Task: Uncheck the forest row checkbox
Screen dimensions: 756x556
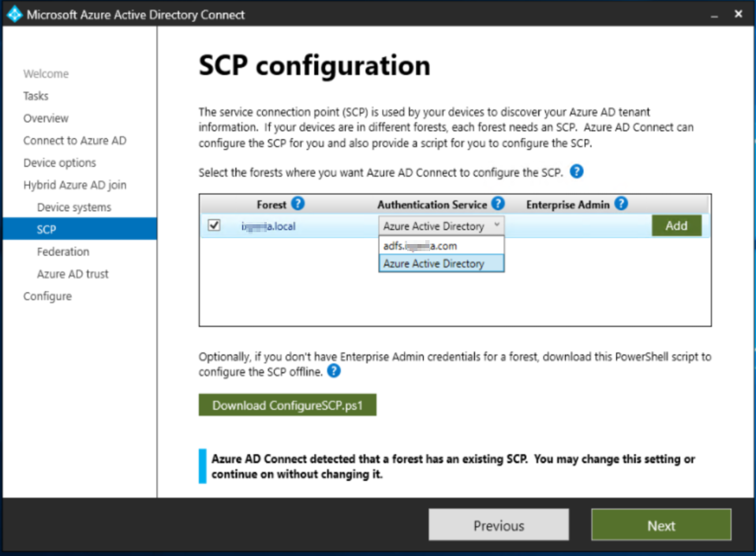Action: point(214,225)
